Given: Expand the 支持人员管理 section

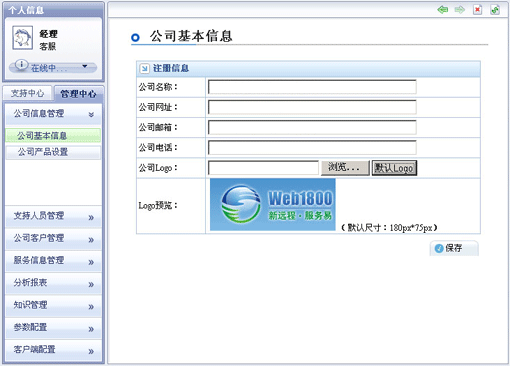Looking at the screenshot, I should coord(53,216).
